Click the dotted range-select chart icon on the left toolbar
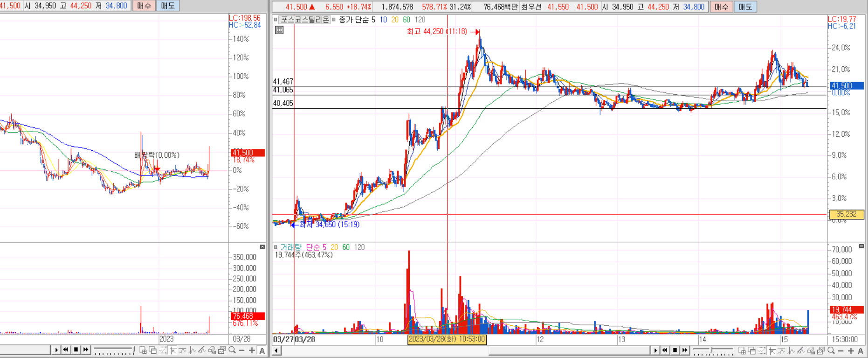 pyautogui.click(x=162, y=350)
